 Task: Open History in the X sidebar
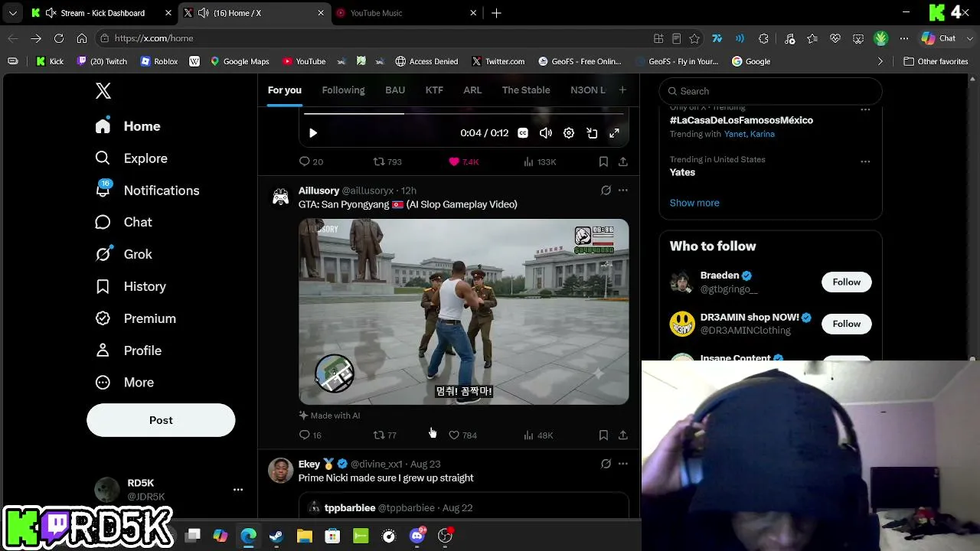click(x=130, y=286)
